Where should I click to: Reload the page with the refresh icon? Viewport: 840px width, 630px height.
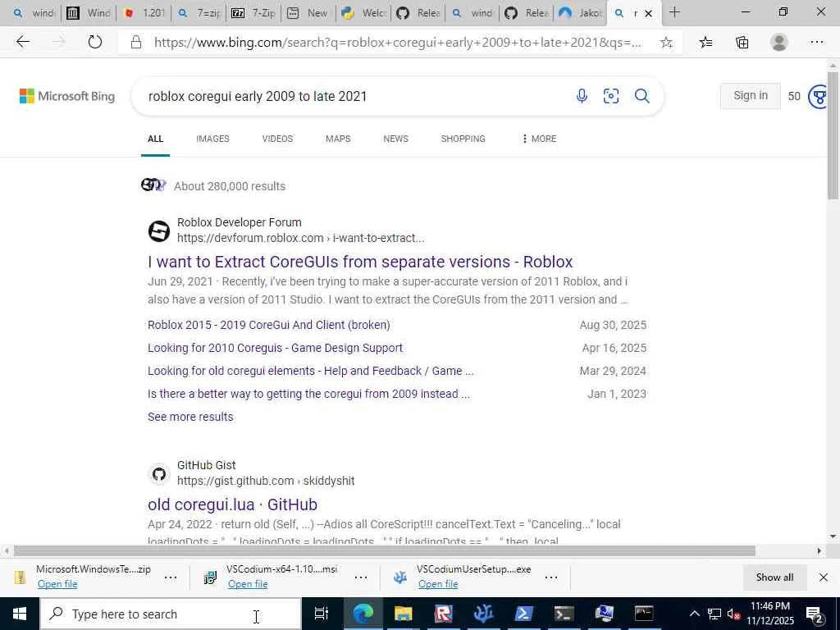pos(95,42)
